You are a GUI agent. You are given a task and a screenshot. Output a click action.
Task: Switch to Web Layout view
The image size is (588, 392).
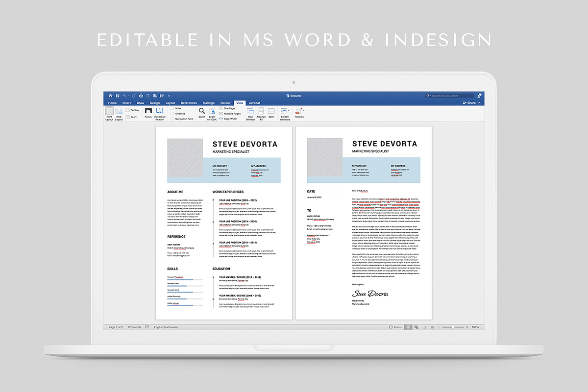[x=119, y=114]
